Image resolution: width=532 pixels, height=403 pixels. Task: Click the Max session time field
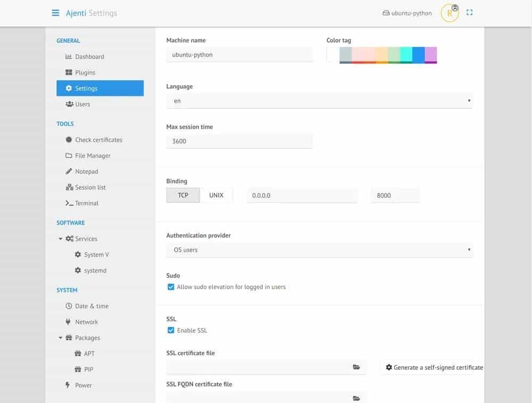239,141
